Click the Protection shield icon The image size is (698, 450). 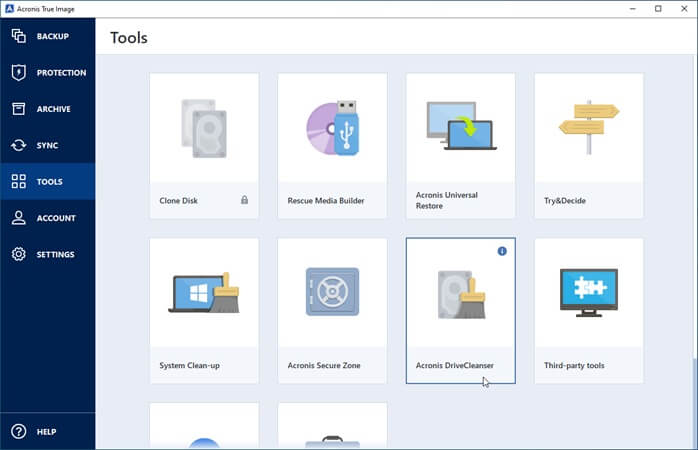click(18, 72)
